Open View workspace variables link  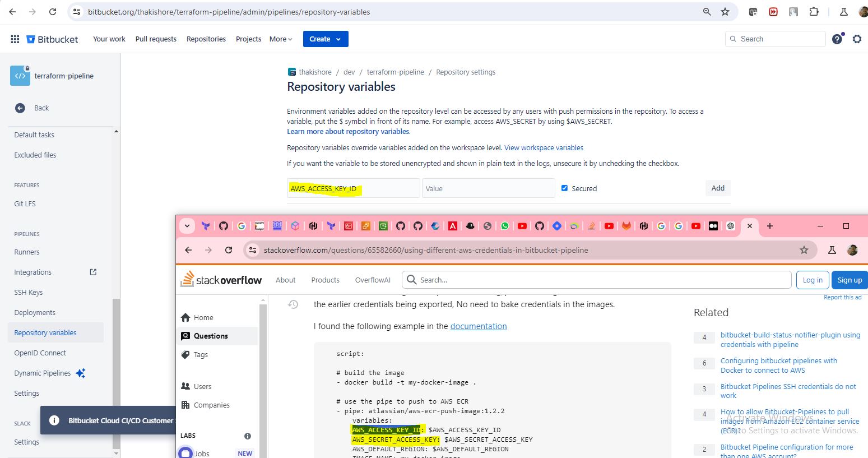(544, 148)
